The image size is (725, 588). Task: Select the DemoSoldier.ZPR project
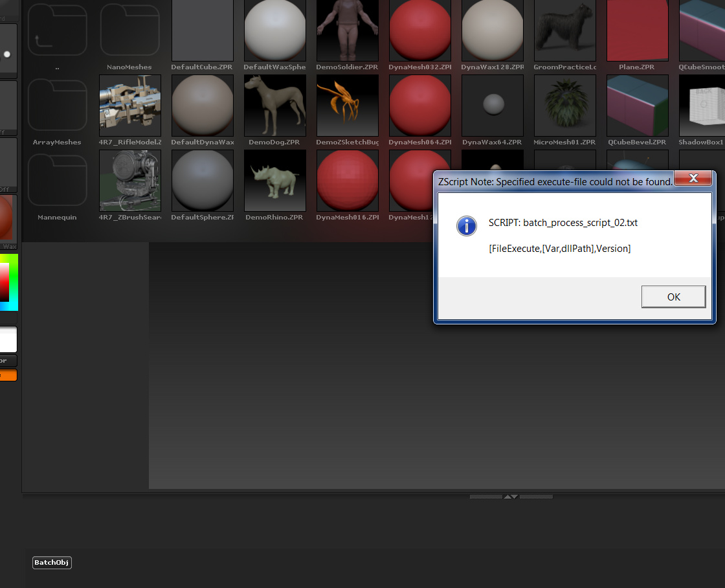point(347,30)
